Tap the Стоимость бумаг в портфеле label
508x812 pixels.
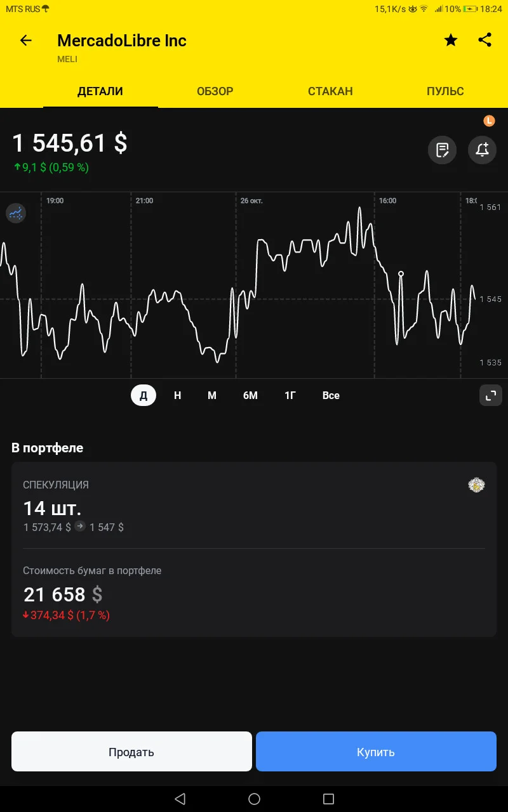click(92, 570)
